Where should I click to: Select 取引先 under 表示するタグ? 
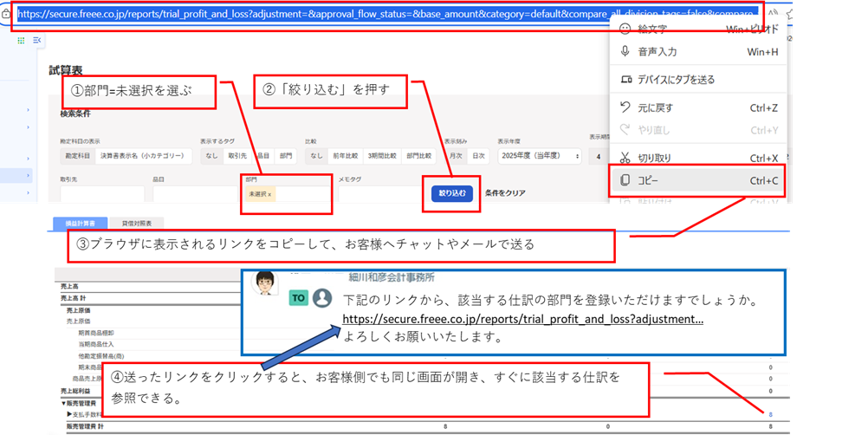point(237,156)
